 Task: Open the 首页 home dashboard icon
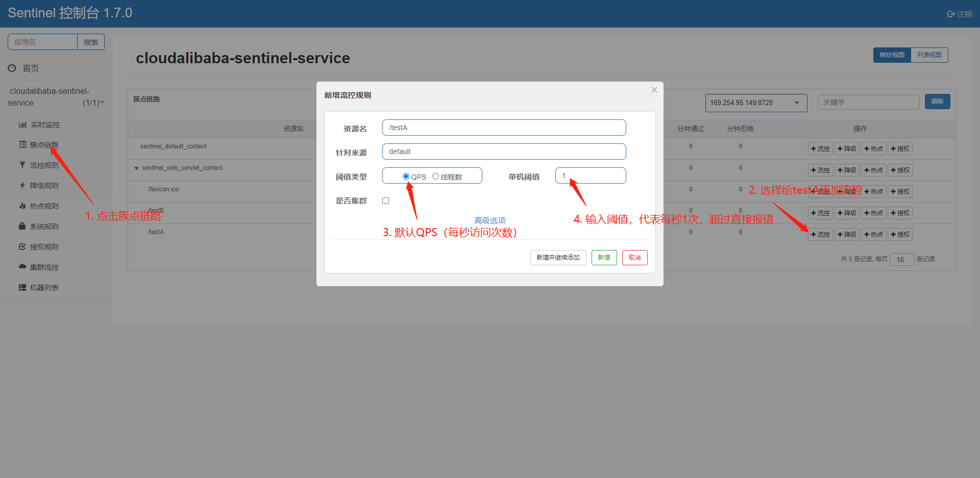[x=12, y=68]
